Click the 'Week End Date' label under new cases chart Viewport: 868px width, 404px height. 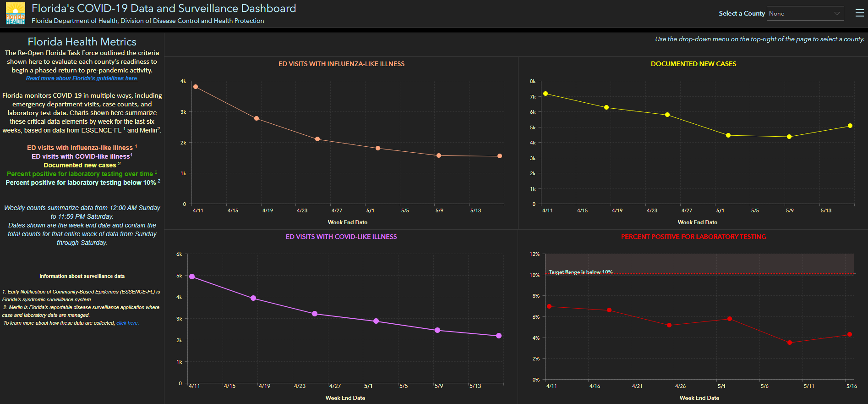click(x=697, y=222)
